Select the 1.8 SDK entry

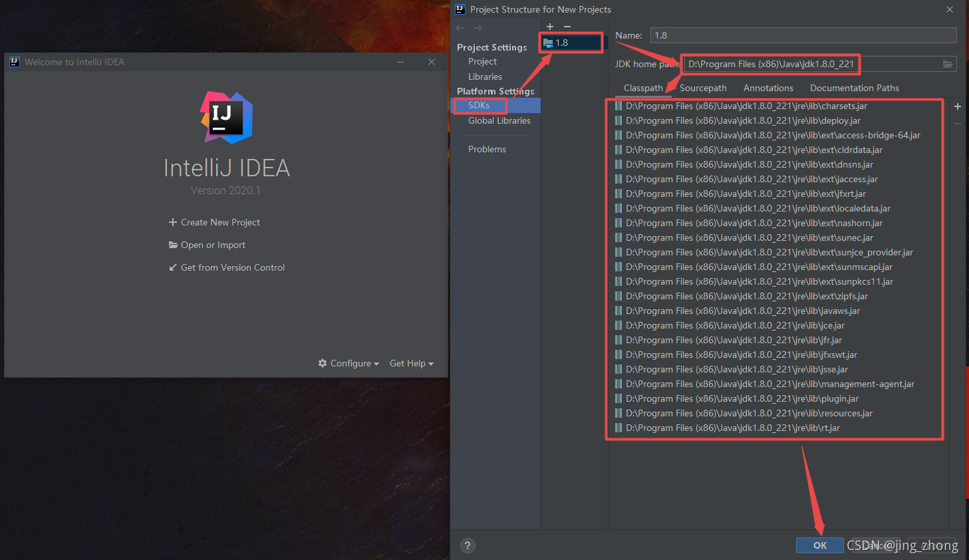click(573, 43)
